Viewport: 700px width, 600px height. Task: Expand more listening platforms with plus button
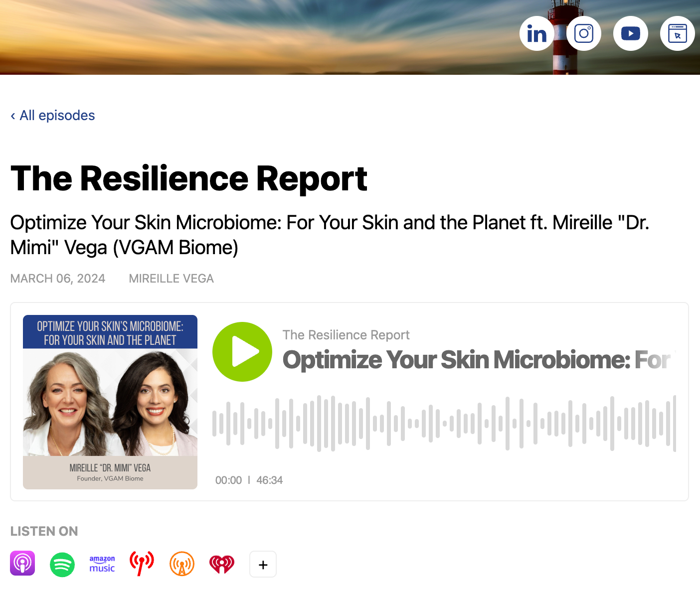click(x=263, y=564)
